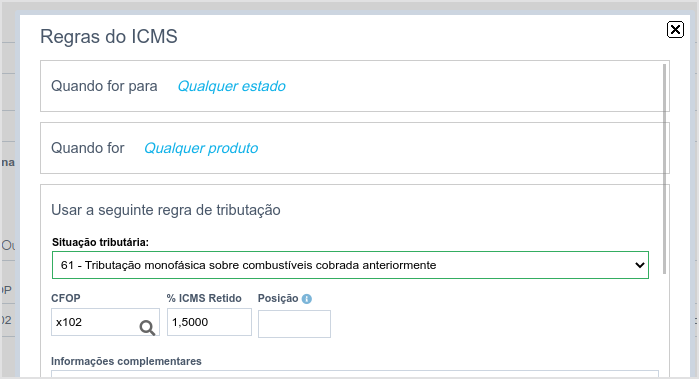
Task: Click the Quando for para label
Action: [x=104, y=86]
